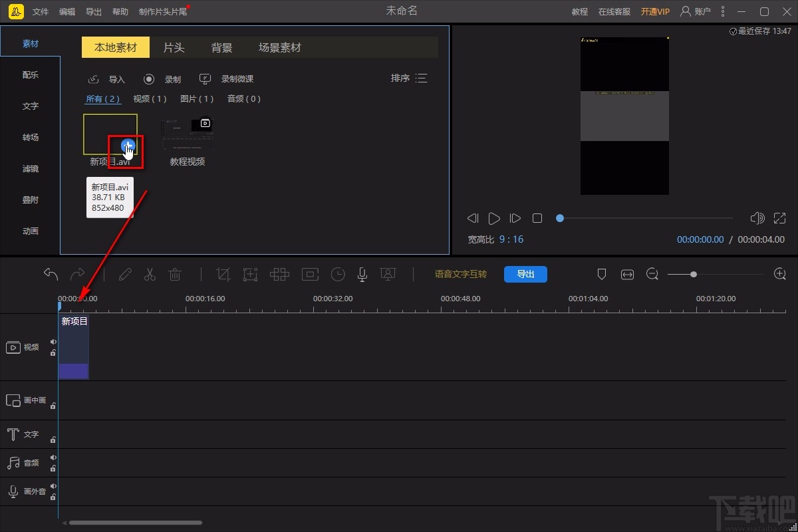Screen dimensions: 798x532
Task: Zoom in the timeline with plus magnifier
Action: (x=780, y=274)
